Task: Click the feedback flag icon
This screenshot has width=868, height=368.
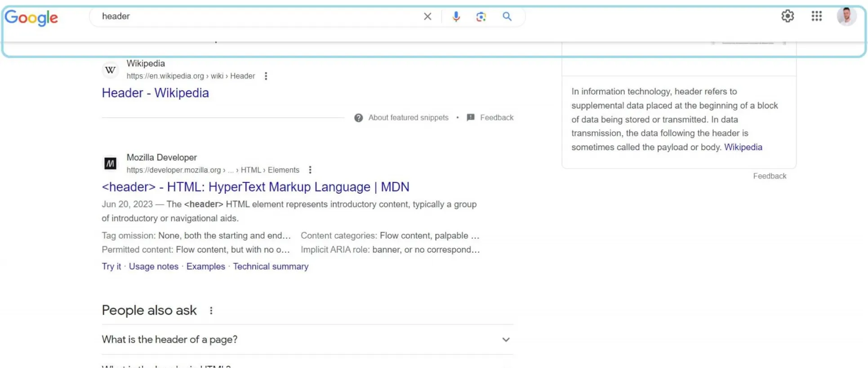Action: tap(471, 117)
